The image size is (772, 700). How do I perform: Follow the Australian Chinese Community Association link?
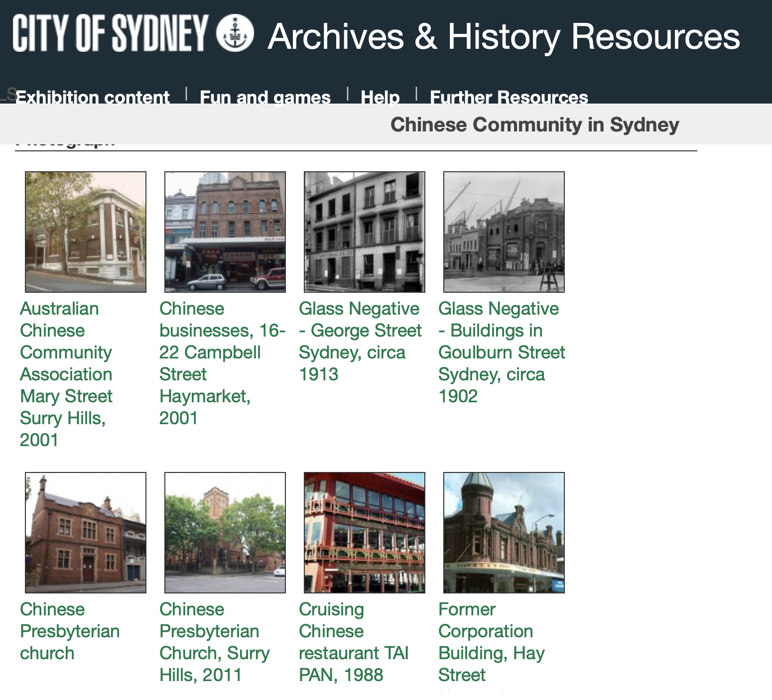[x=66, y=374]
